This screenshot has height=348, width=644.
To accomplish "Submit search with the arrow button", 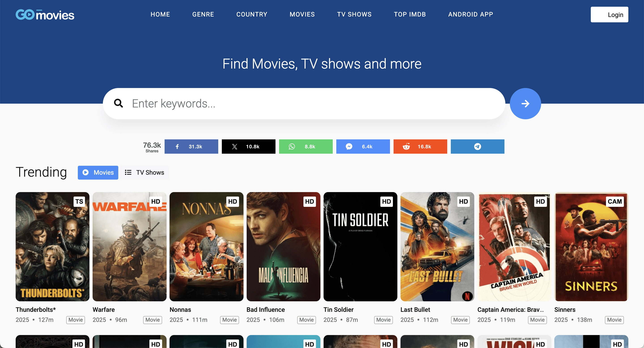I will pyautogui.click(x=525, y=104).
